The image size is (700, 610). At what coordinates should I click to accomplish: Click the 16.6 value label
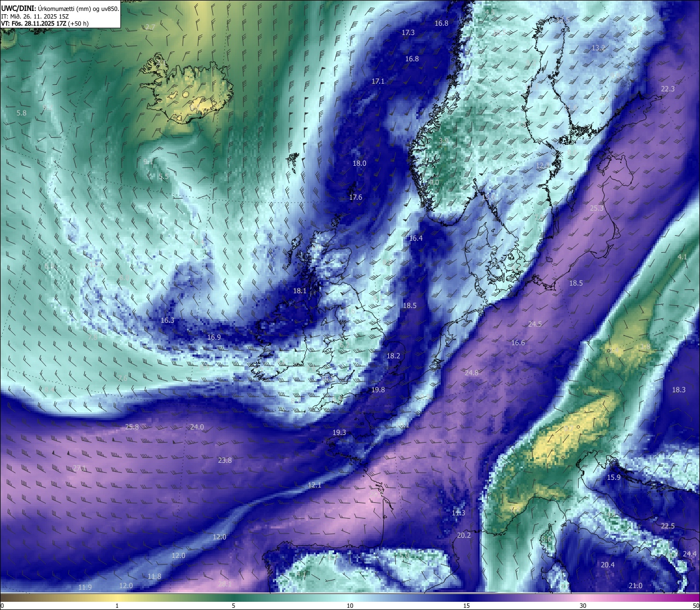(x=518, y=343)
